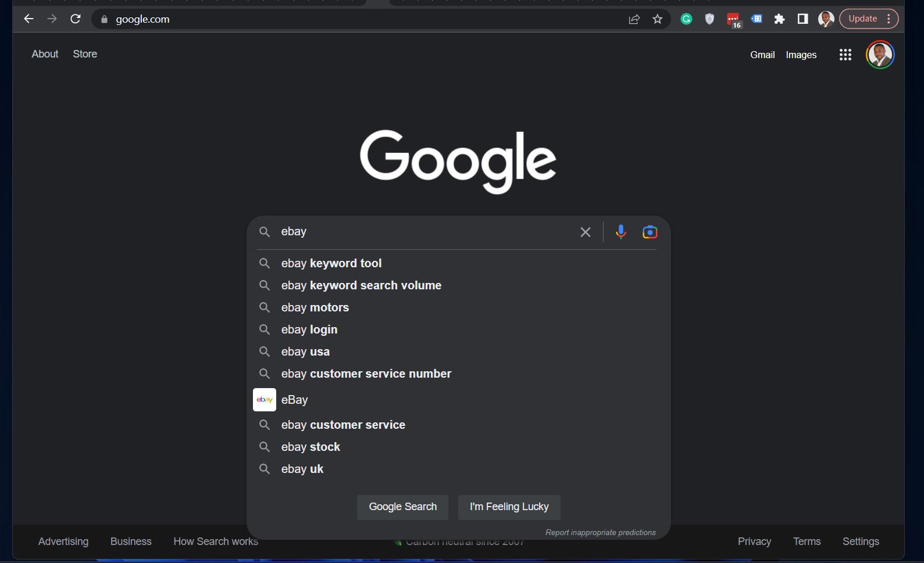Click the padlock site info icon
Image resolution: width=924 pixels, height=563 pixels.
click(x=104, y=19)
